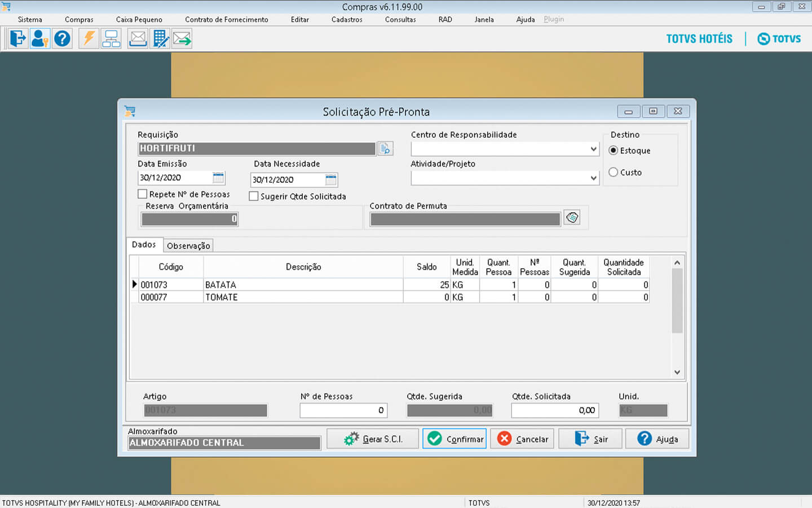
Task: Click the Qtde. Solicitada input field
Action: click(x=554, y=410)
